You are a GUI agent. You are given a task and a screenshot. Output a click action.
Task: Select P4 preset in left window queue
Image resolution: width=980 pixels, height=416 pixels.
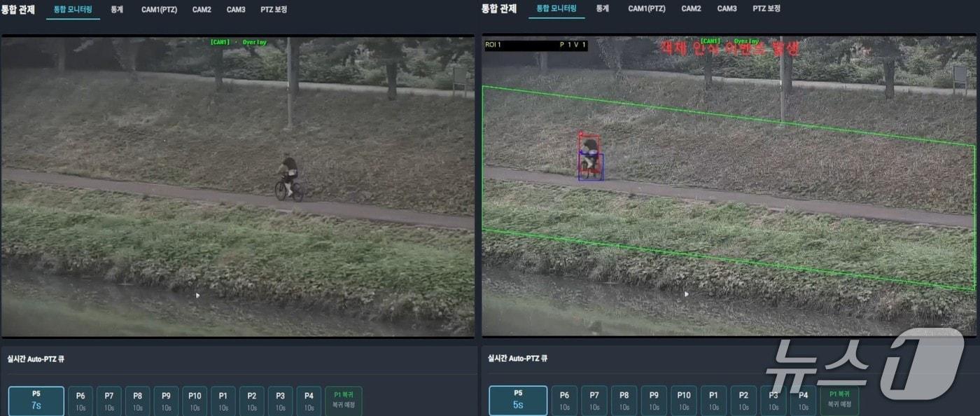[309, 401]
